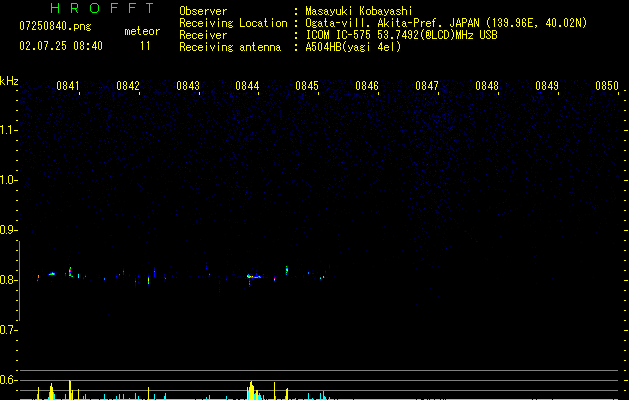Click the 0849 time marker
This screenshot has width=629, height=400.
(547, 86)
